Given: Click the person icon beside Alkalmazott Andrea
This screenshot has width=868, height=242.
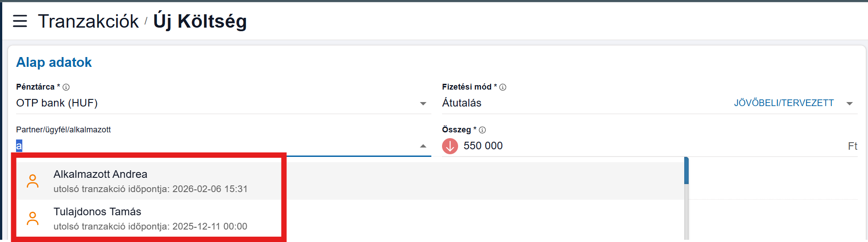Looking at the screenshot, I should (33, 181).
